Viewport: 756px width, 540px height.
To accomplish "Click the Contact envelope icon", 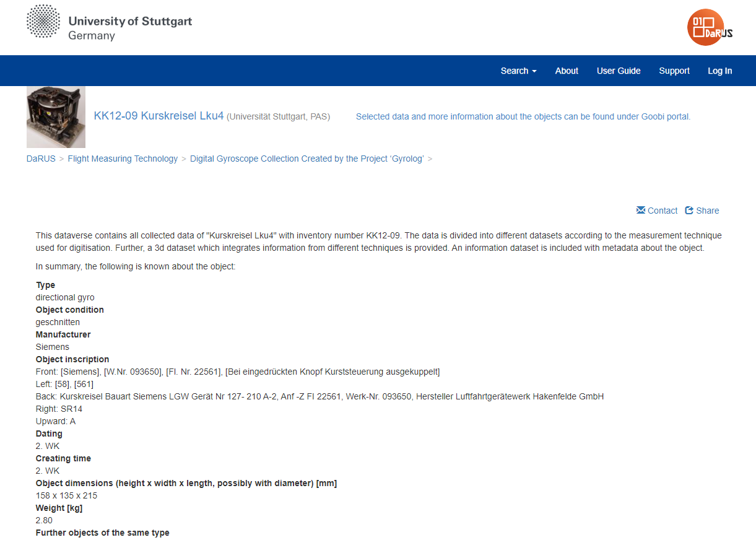I will (x=641, y=211).
